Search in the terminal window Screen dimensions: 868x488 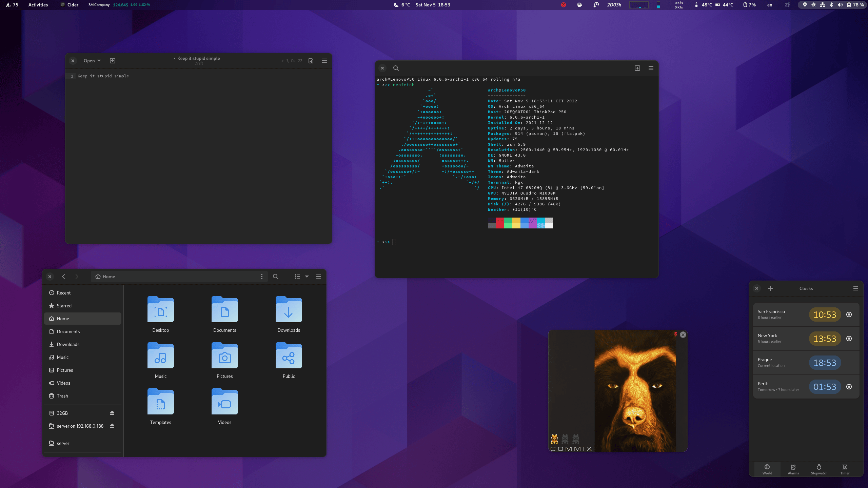[x=396, y=68]
